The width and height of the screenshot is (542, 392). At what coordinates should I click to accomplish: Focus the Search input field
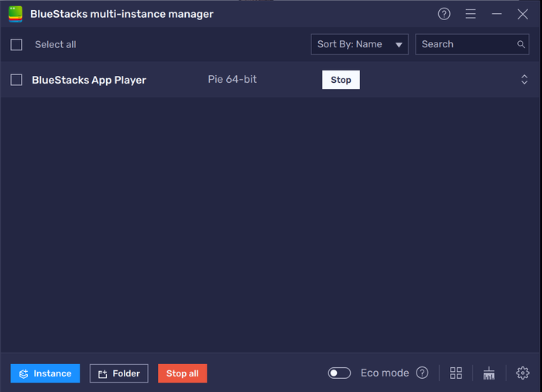pos(472,44)
